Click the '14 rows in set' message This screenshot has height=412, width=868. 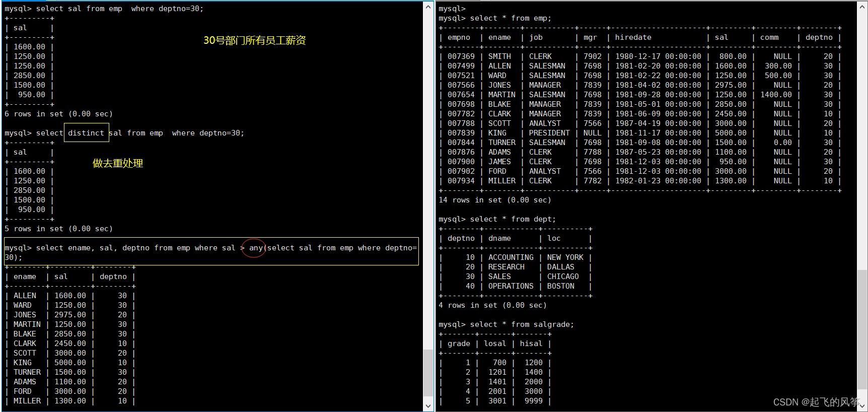tap(495, 200)
